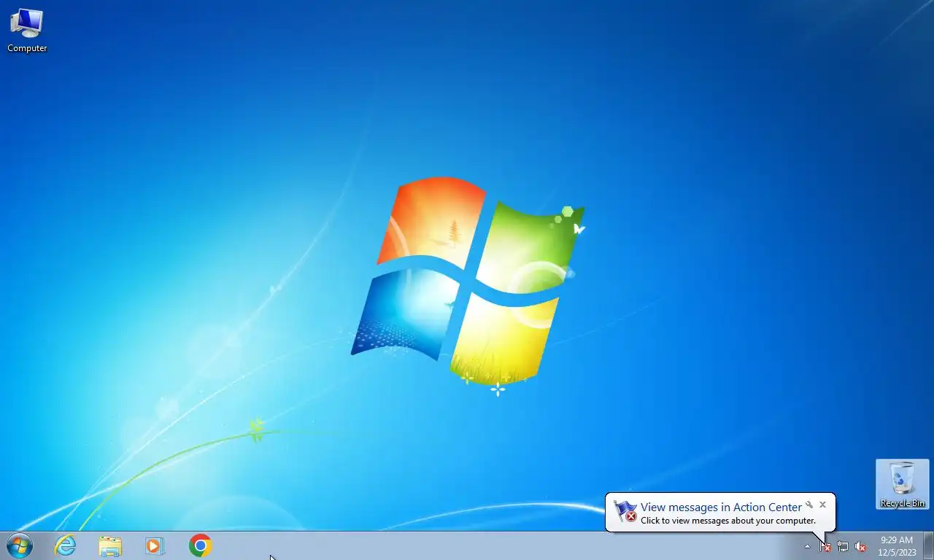This screenshot has height=560, width=934.
Task: Click View messages in Action Center link
Action: click(721, 507)
